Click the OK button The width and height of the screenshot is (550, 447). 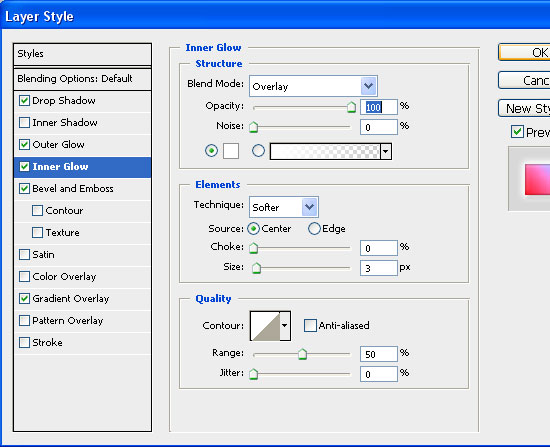coord(524,52)
